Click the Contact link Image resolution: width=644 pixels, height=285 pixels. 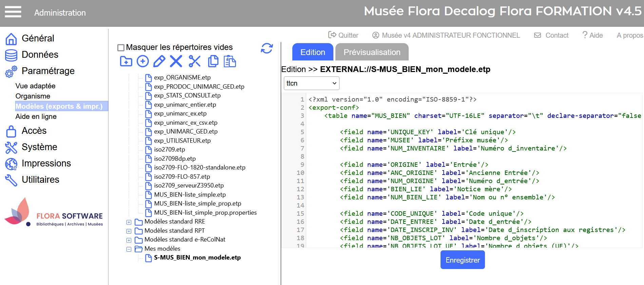557,35
